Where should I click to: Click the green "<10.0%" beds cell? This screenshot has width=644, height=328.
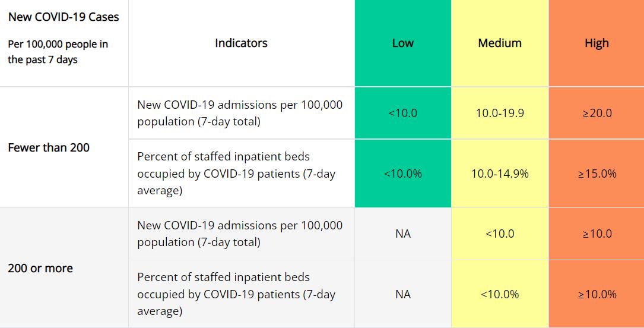coord(402,174)
